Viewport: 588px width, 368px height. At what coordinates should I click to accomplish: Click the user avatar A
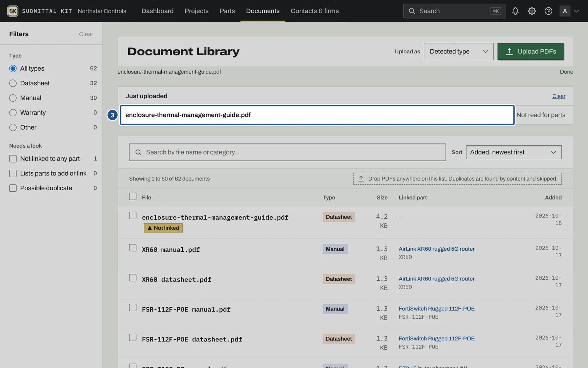pyautogui.click(x=565, y=11)
